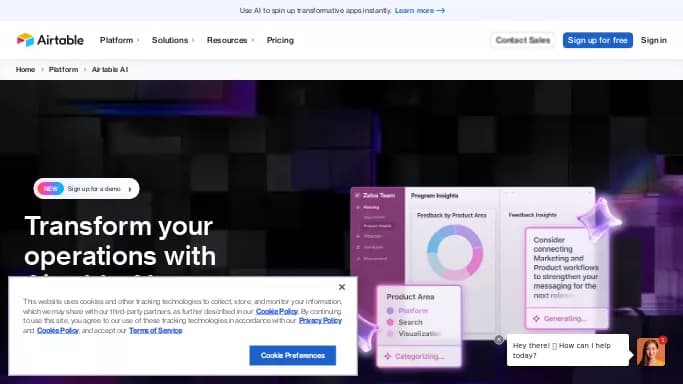Viewport: 683px width, 384px height.
Task: Click the Search color dot
Action: (390, 322)
